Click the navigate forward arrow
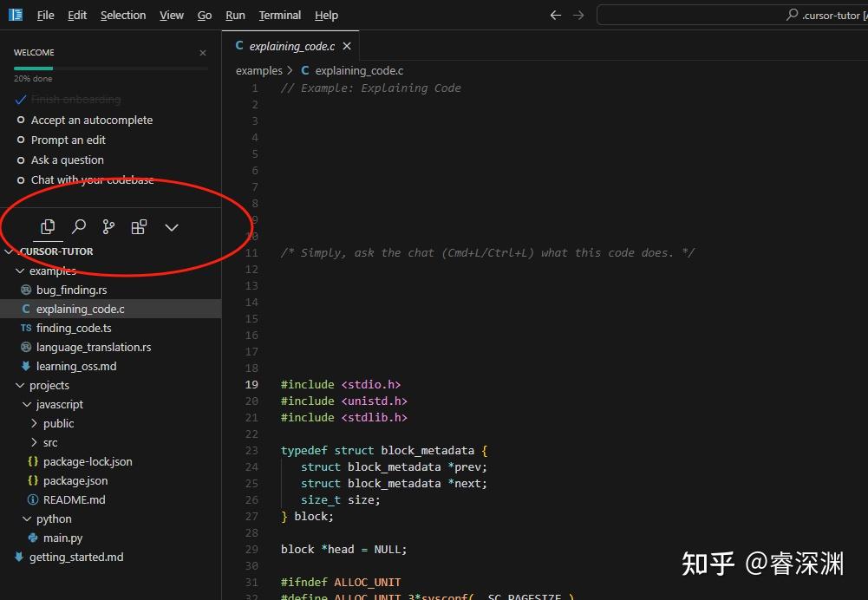868x600 pixels. 579,15
